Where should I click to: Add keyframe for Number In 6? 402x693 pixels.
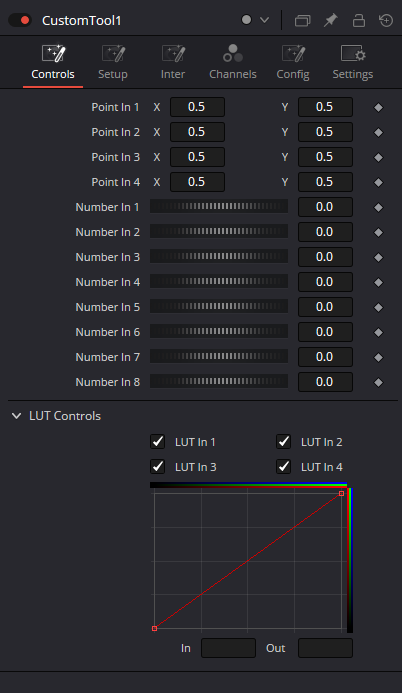(x=379, y=332)
